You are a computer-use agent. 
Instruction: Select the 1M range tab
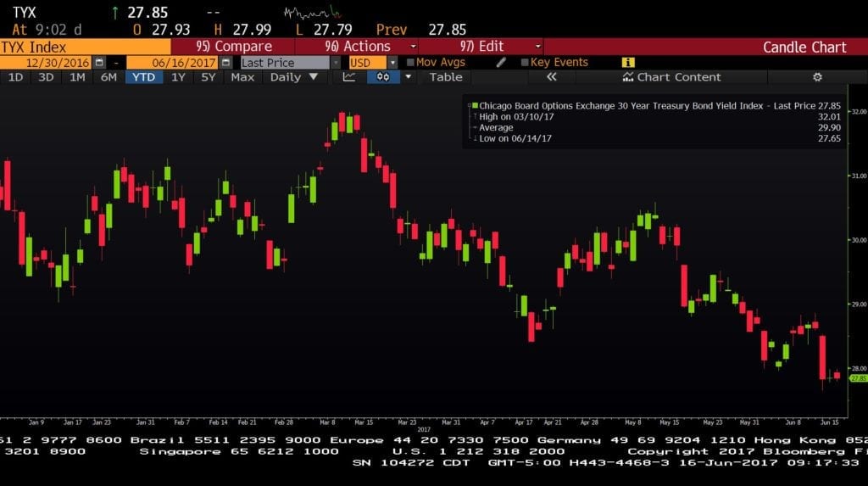coord(77,77)
